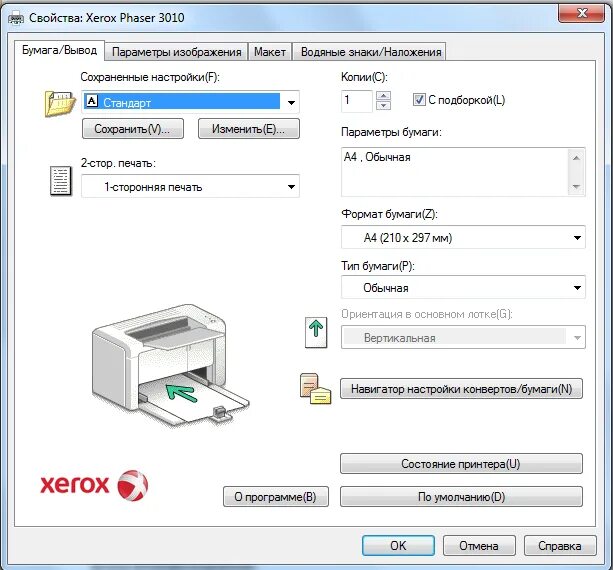Click the portrait orientation arrow icon
The width and height of the screenshot is (613, 570).
click(316, 332)
